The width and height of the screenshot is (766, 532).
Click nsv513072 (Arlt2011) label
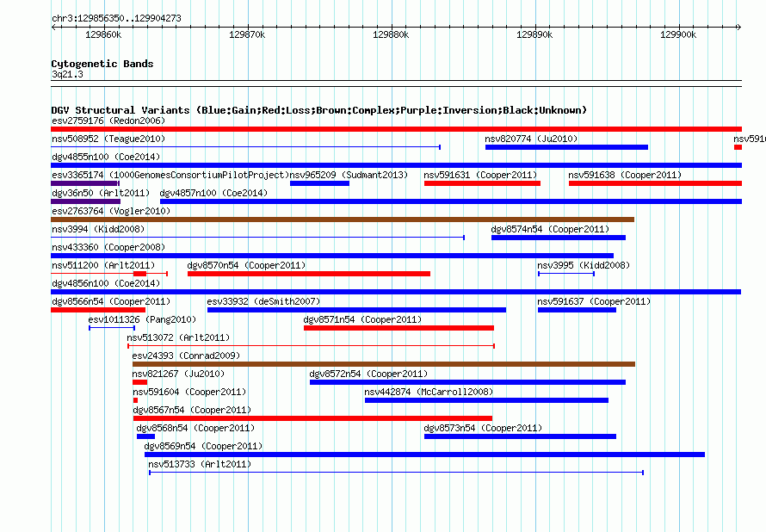click(x=178, y=337)
